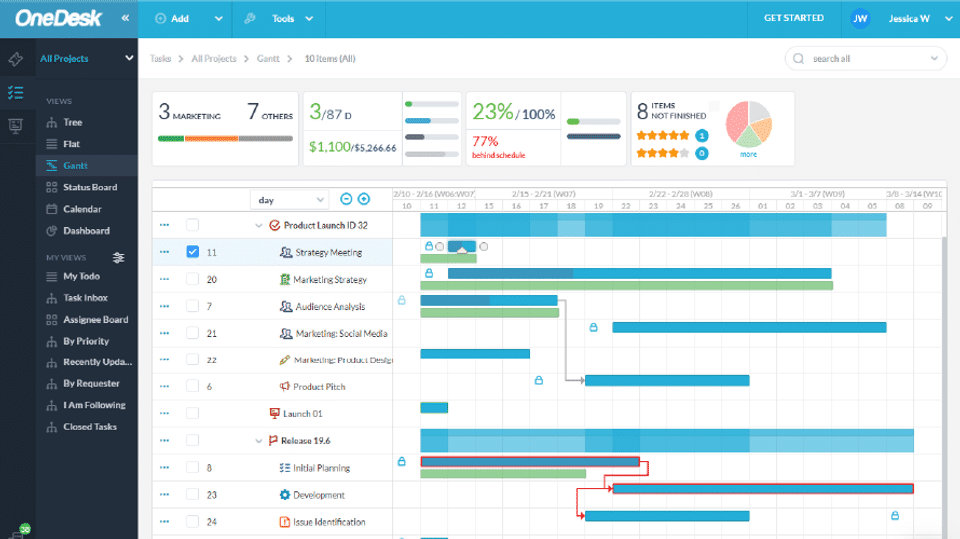This screenshot has height=539, width=960.
Task: Select the Audience Analysis row checkbox
Action: (x=193, y=307)
